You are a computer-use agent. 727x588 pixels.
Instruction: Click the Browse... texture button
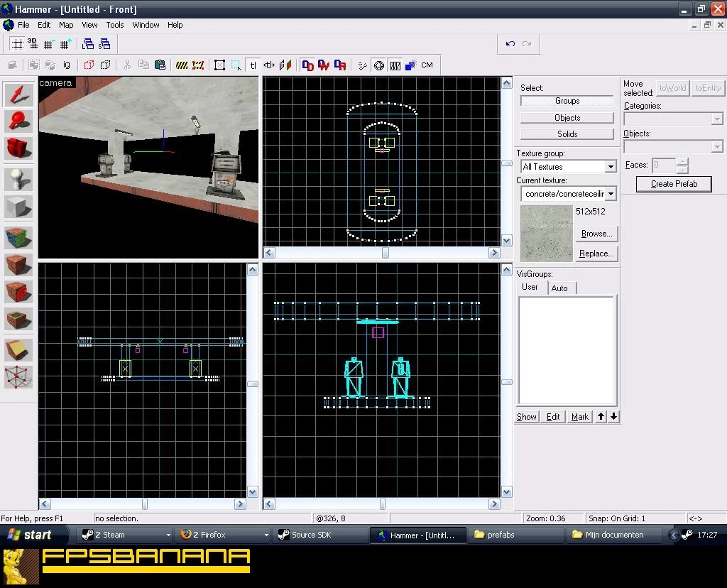[x=596, y=234]
